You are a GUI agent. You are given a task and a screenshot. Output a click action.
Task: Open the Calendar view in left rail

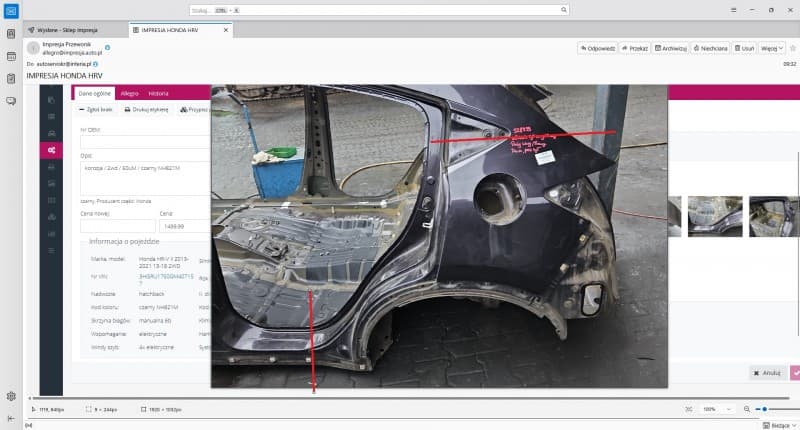coord(11,56)
